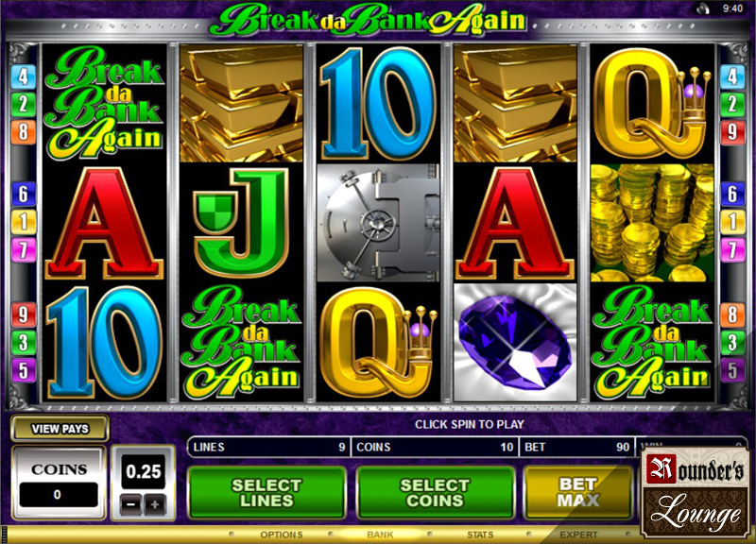
Task: Select purple payline 5 marker on right side
Action: 732,370
